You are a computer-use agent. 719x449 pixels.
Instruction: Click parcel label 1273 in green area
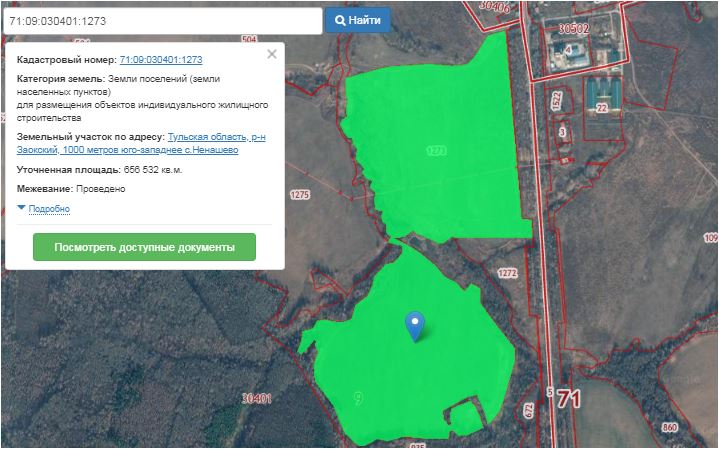click(x=435, y=150)
